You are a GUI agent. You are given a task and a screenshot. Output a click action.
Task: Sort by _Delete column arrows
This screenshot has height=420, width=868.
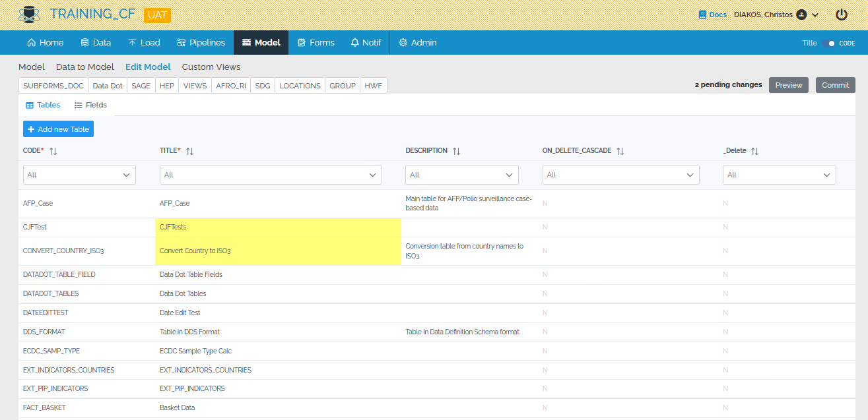(x=755, y=151)
